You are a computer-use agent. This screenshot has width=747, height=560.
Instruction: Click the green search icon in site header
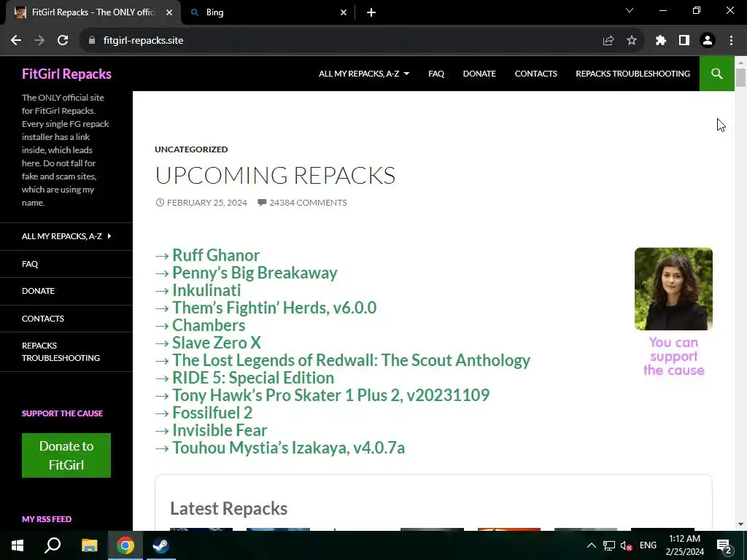[x=716, y=74]
